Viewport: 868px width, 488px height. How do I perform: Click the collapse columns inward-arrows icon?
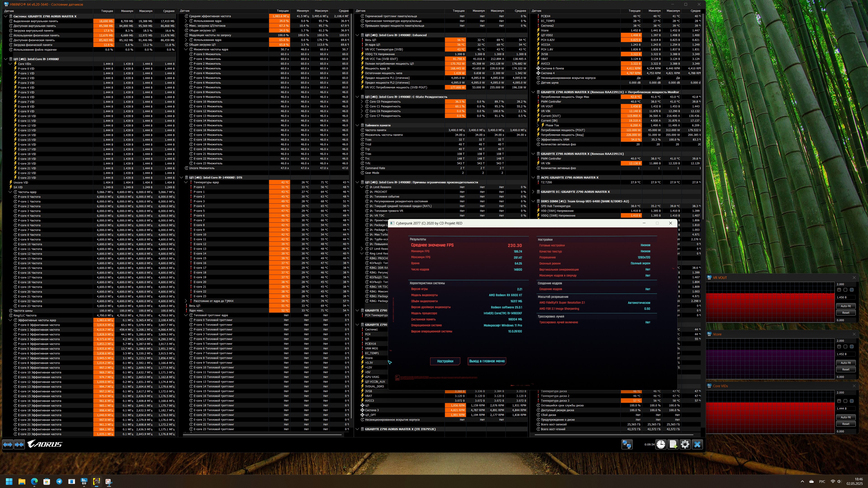19,444
